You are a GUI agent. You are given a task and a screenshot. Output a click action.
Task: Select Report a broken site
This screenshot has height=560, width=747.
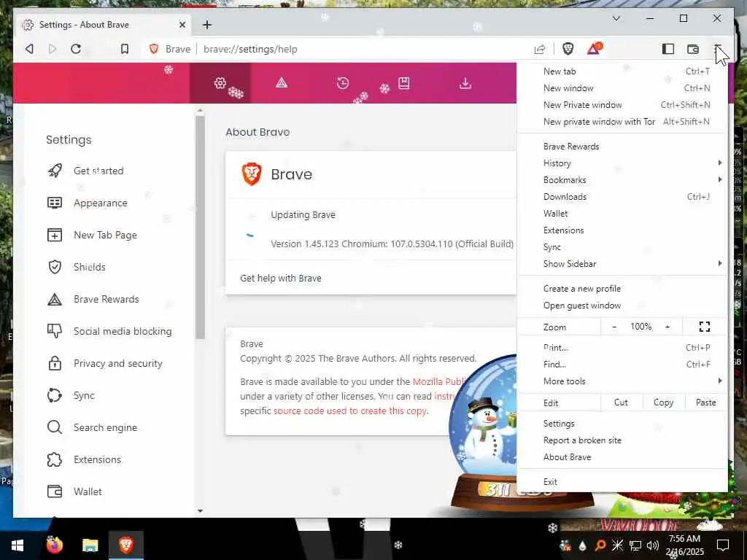[x=622, y=440]
